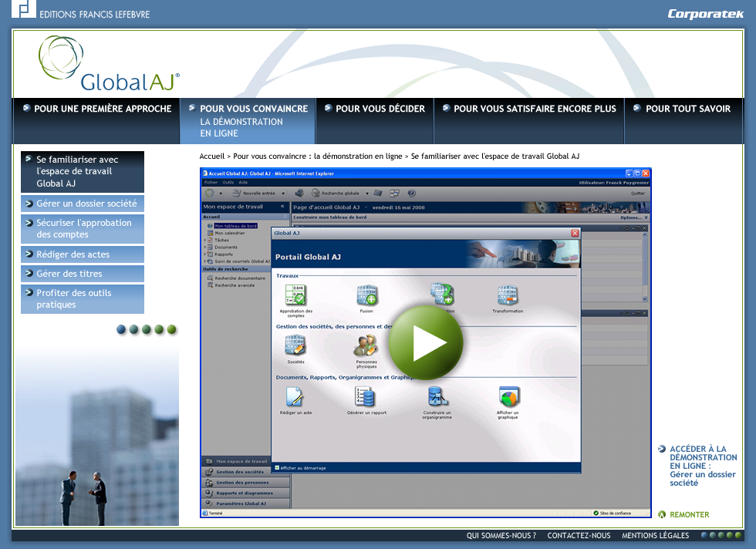
Task: Expand the Rapports tree node
Action: point(205,254)
